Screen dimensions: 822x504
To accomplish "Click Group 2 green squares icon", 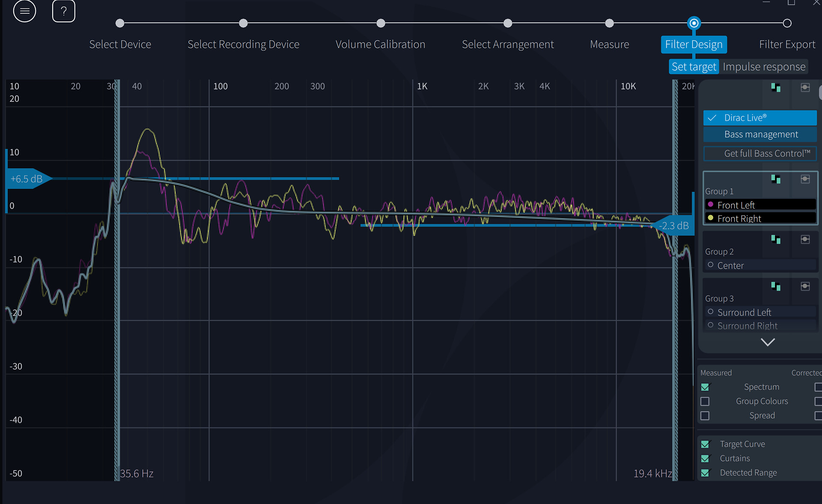I will (x=775, y=239).
